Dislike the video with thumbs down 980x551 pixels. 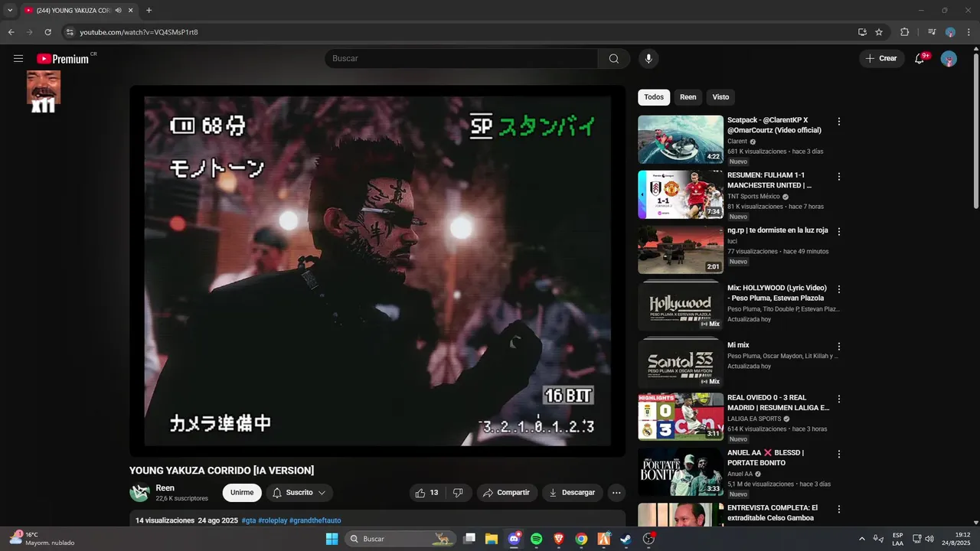tap(458, 493)
